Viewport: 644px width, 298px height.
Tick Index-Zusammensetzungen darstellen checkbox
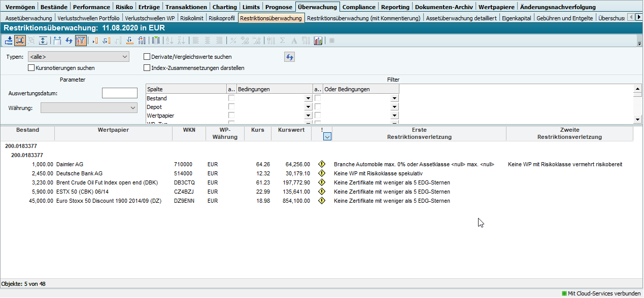(147, 68)
